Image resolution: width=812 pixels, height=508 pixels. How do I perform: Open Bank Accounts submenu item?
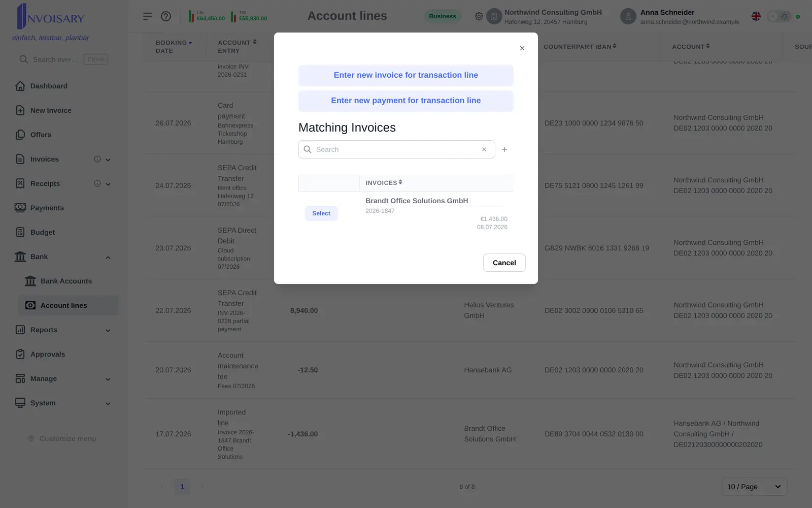(x=66, y=281)
